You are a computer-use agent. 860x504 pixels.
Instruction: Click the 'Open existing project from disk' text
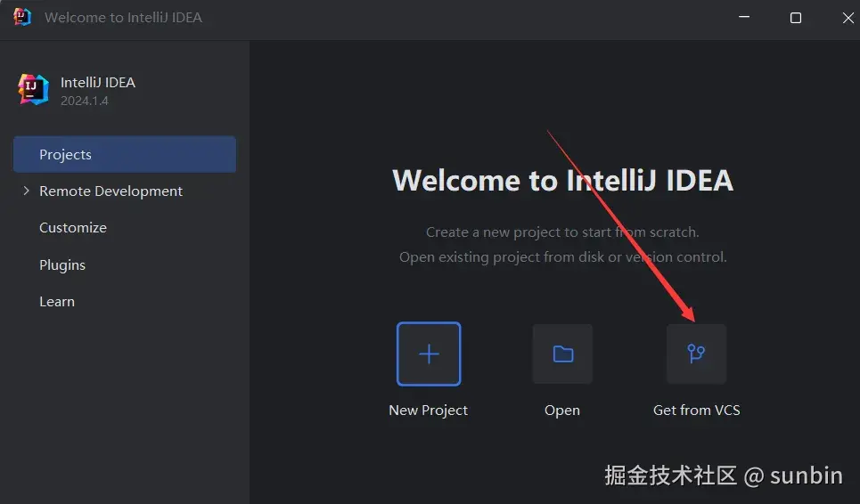point(562,257)
